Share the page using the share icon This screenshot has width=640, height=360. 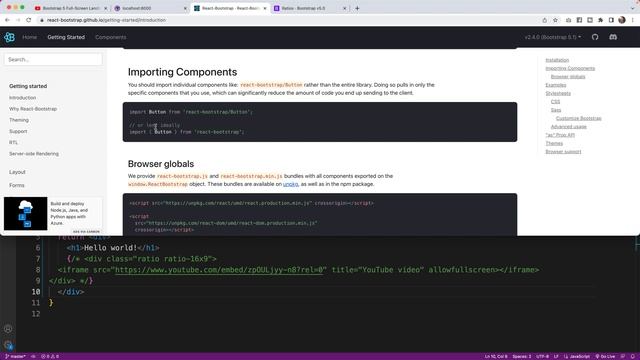pos(544,20)
